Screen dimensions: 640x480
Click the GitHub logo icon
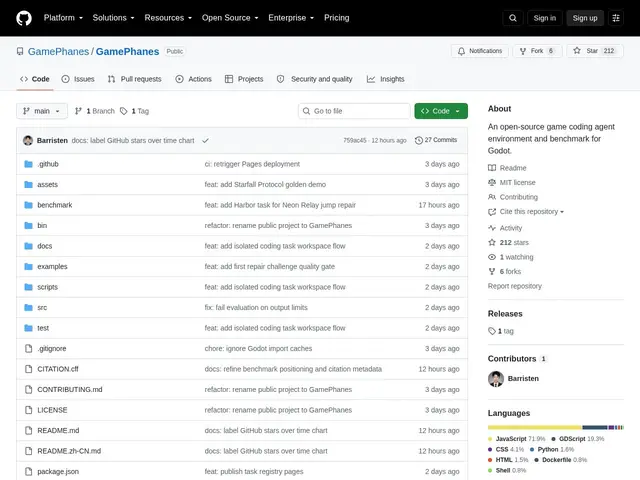24,18
